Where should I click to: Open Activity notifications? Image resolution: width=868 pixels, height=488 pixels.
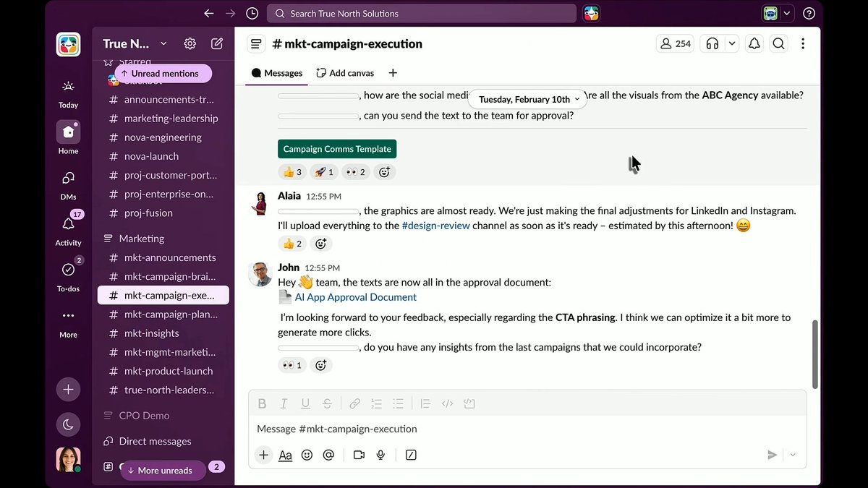(68, 230)
